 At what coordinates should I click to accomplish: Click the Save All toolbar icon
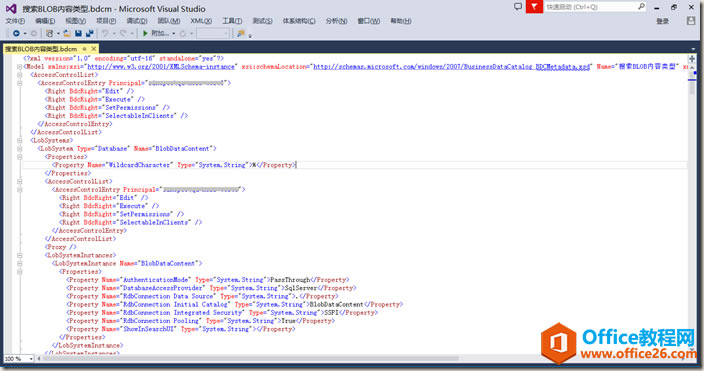coord(89,33)
